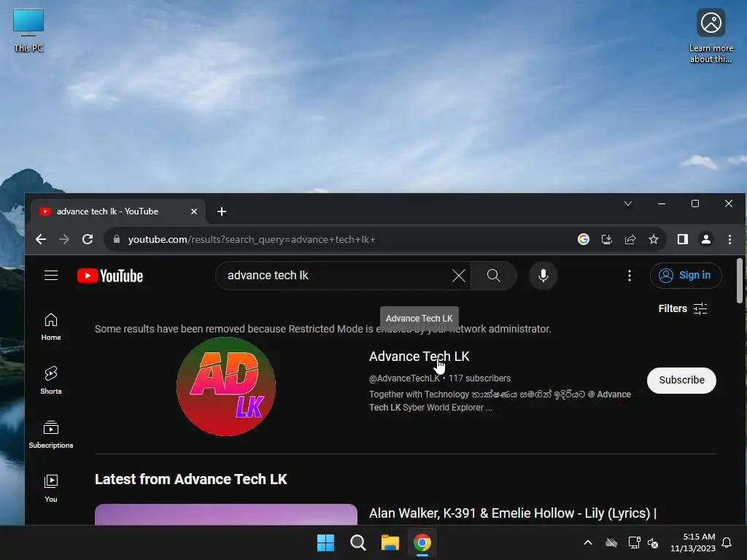The height and width of the screenshot is (560, 747).
Task: Open the Shorts sidebar item
Action: coord(51,381)
